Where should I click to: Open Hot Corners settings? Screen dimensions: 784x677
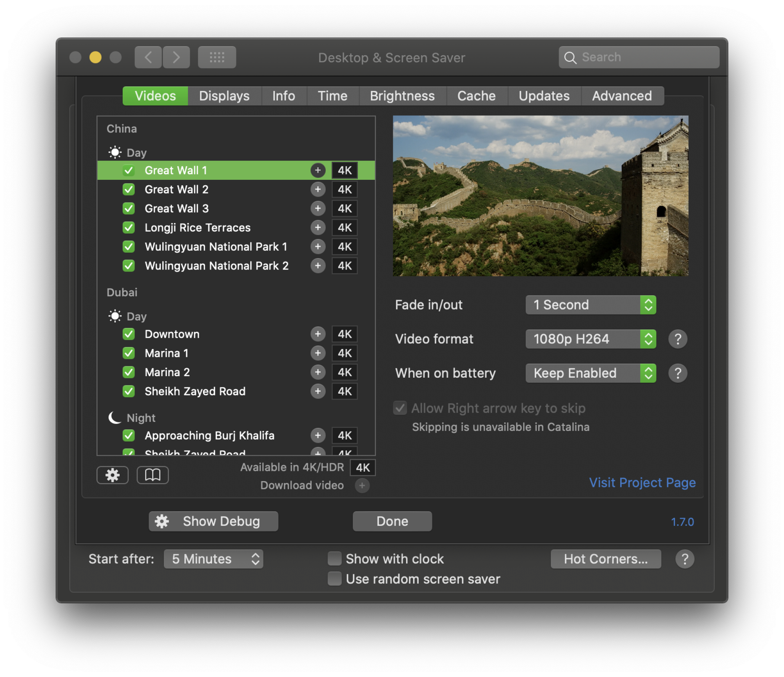606,559
